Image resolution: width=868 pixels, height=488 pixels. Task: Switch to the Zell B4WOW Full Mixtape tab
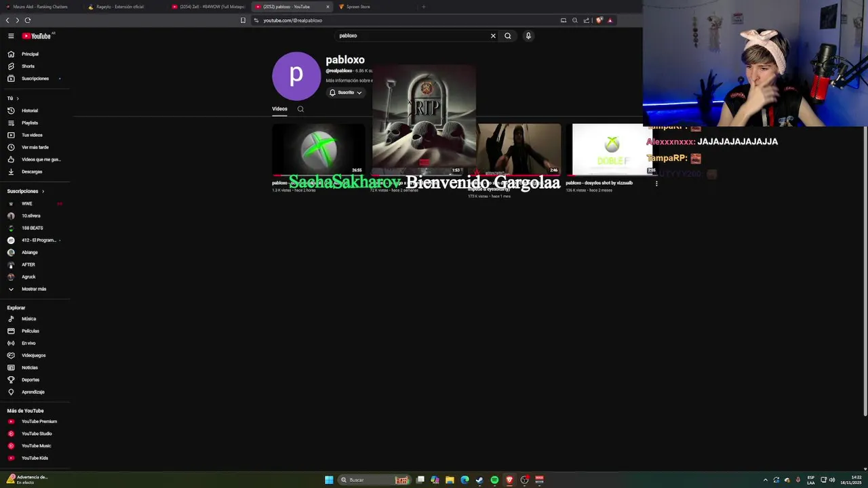coord(208,7)
